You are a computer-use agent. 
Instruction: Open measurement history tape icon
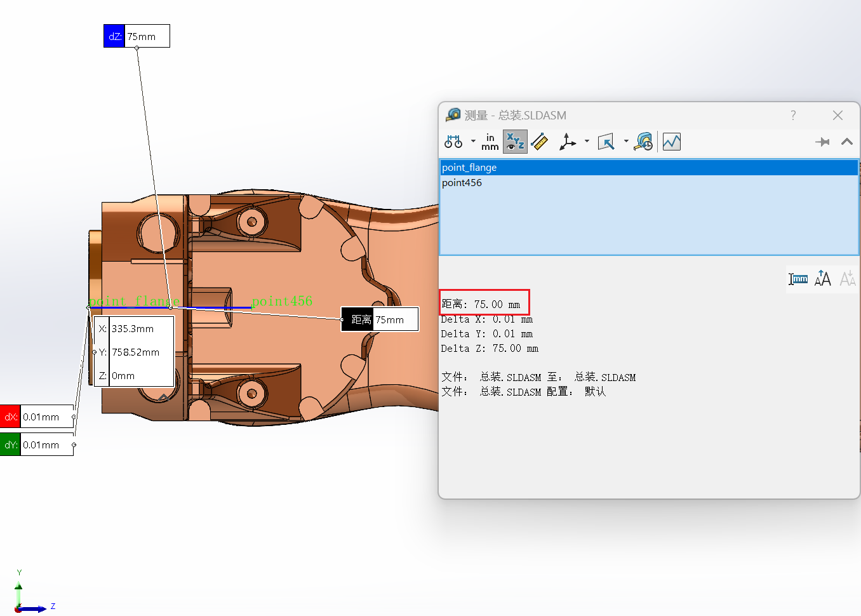(643, 142)
